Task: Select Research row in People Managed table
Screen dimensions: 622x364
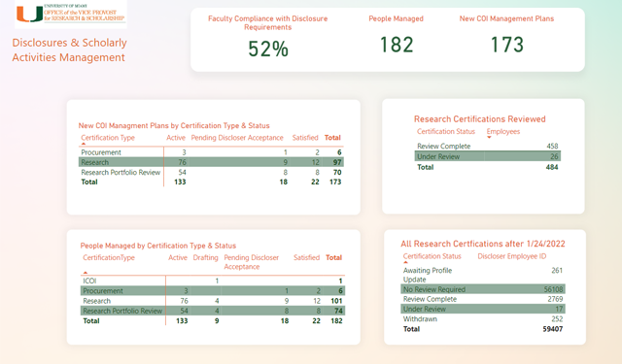Action: click(213, 301)
